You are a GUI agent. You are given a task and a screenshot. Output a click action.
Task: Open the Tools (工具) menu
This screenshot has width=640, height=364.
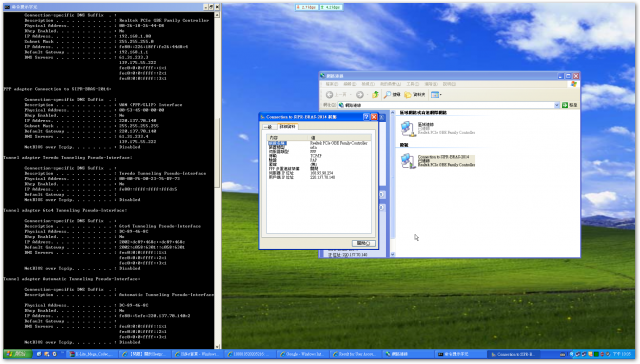(x=413, y=84)
